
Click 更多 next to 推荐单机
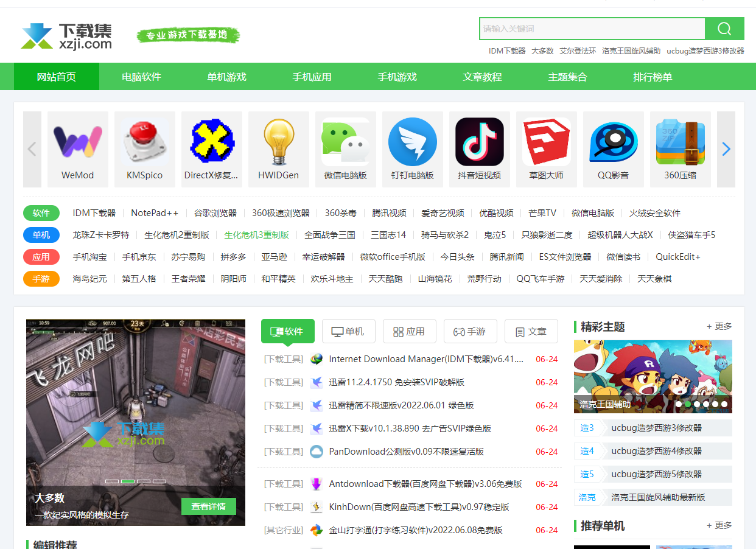tap(719, 525)
